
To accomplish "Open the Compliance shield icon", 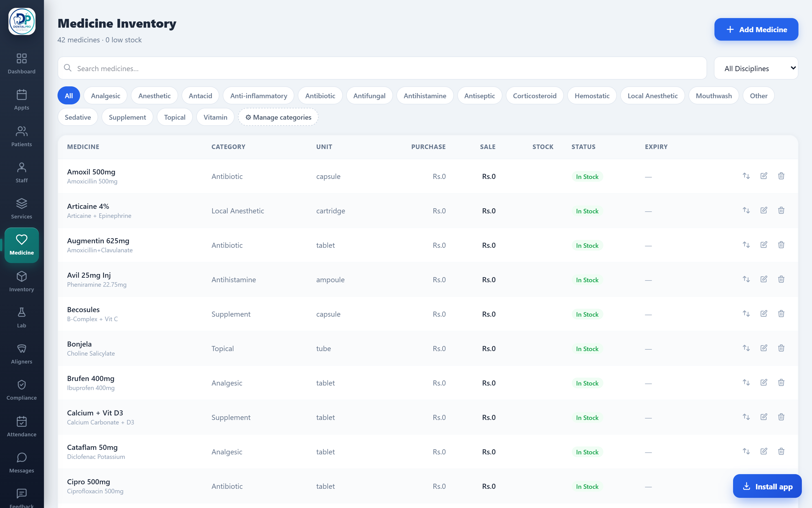I will [21, 385].
